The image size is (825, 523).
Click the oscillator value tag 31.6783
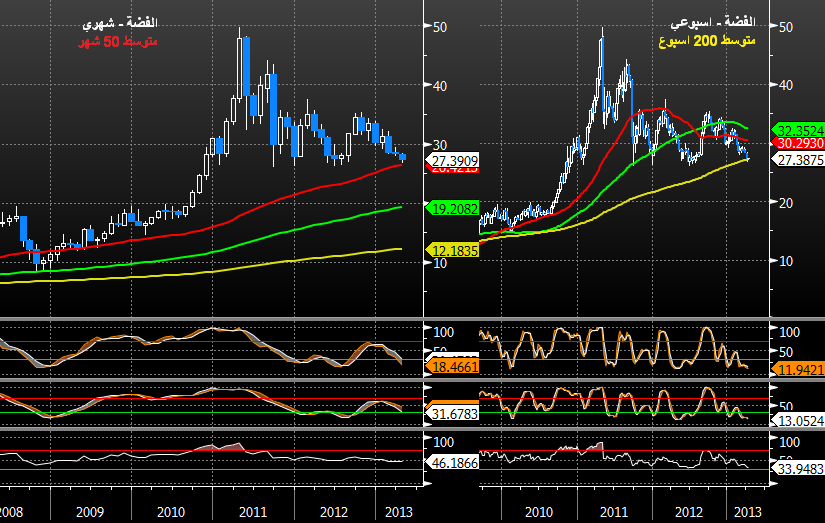[452, 414]
